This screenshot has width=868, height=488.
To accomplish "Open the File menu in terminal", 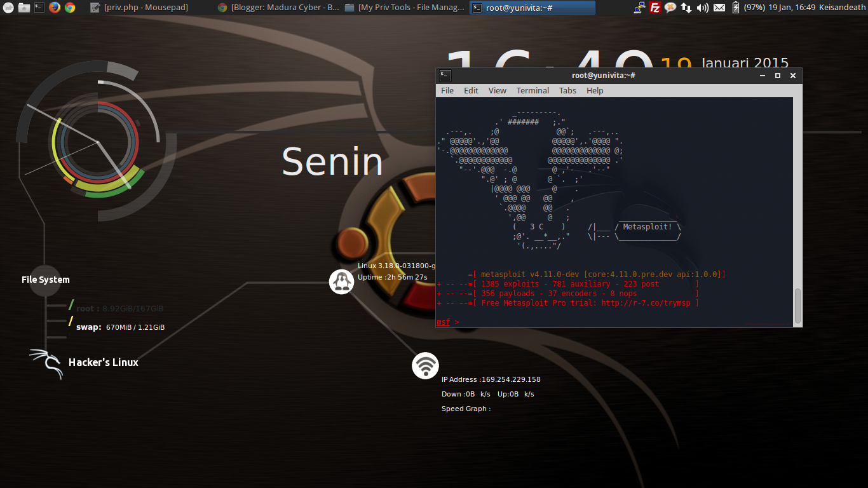I will pyautogui.click(x=447, y=90).
